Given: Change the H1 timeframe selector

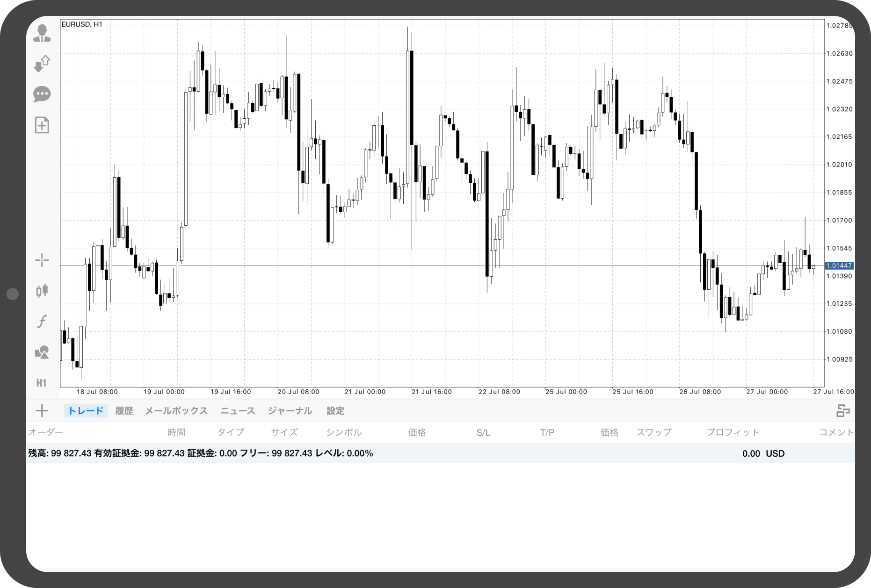Looking at the screenshot, I should [x=42, y=383].
